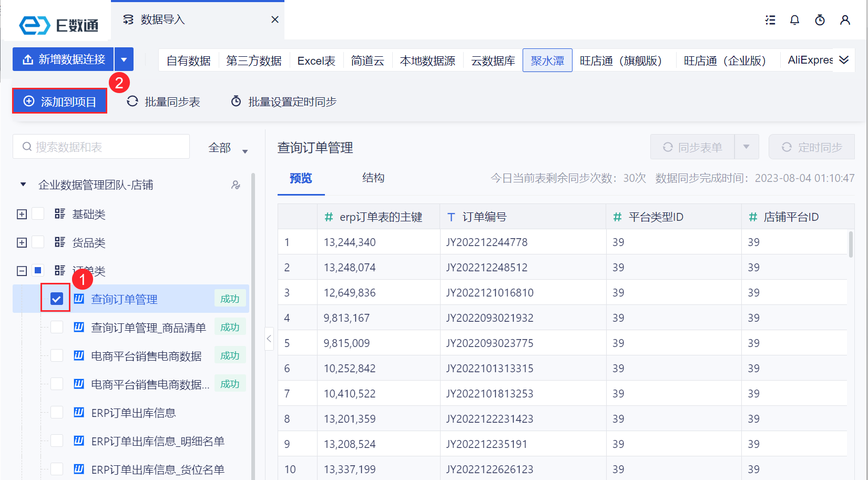Click team member settings icon beside 企业数据管理团队-店铺
Viewport: 868px width, 480px height.
[x=236, y=185]
